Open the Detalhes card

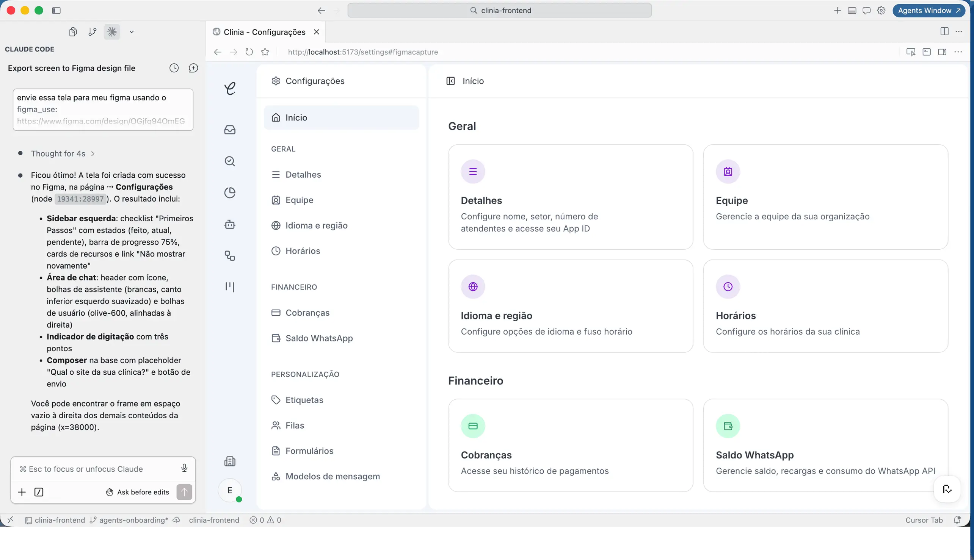[x=570, y=197]
